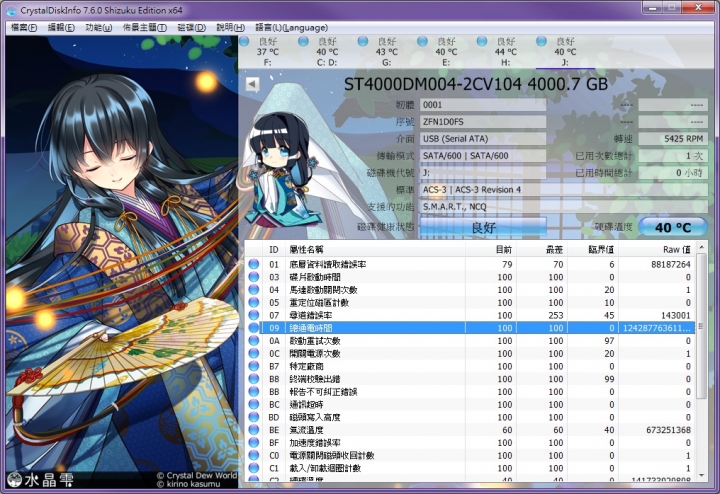Click the ACS-3 Revision 4 standard field

pos(564,190)
